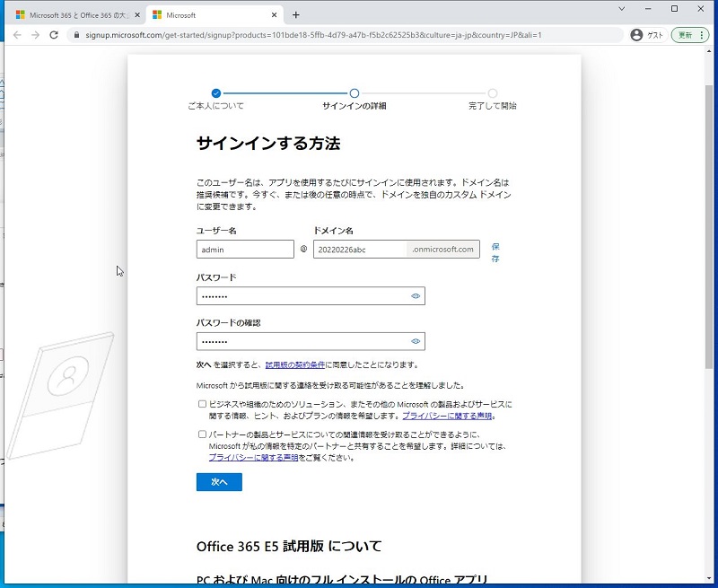Check the パートナーの製品とサービス sharing checkbox
Image resolution: width=718 pixels, height=588 pixels.
point(202,434)
